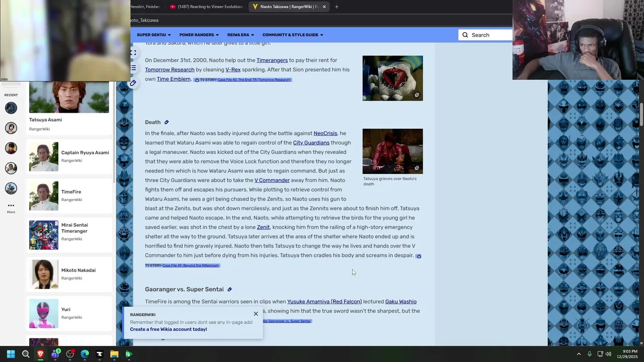Click the browser address bar URL
Viewport: 644px width, 362px height.
point(145,20)
